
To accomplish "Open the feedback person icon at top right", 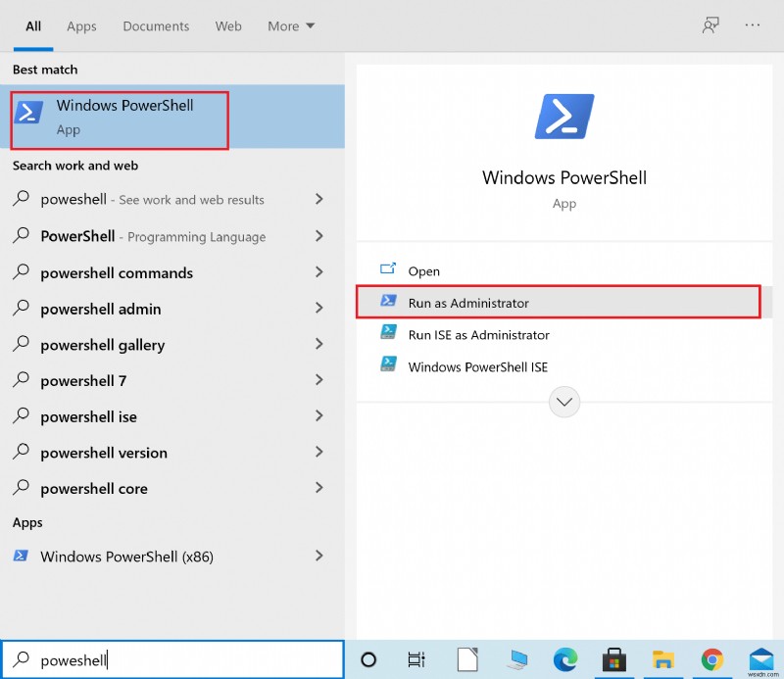I will tap(710, 25).
